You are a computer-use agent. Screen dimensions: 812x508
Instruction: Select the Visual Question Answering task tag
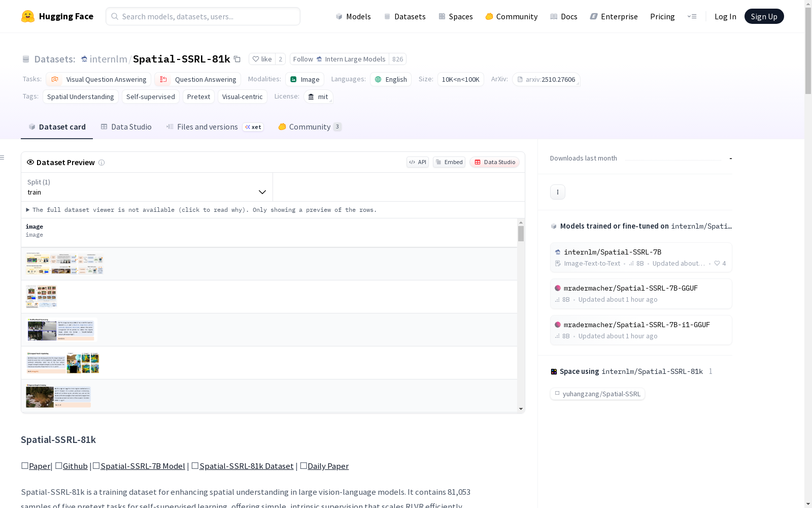[98, 79]
